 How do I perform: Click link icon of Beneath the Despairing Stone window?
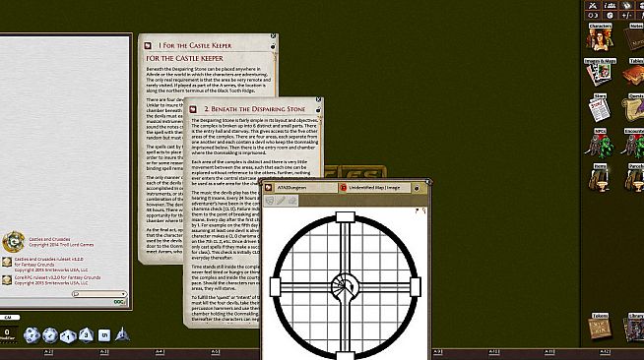pyautogui.click(x=193, y=109)
